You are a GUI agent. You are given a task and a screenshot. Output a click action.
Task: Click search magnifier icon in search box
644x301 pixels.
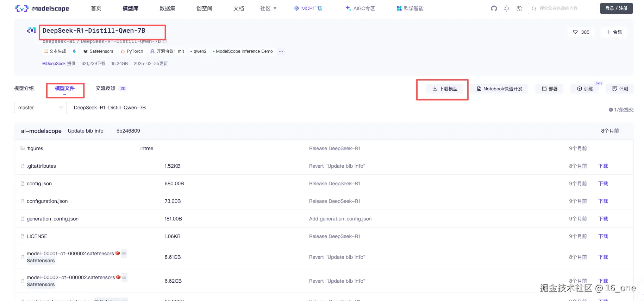coord(534,8)
